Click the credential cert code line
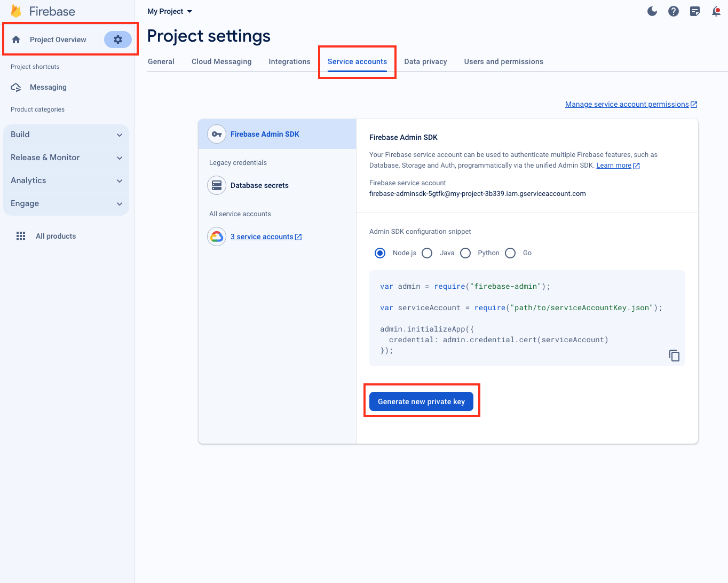This screenshot has height=583, width=728. [498, 340]
